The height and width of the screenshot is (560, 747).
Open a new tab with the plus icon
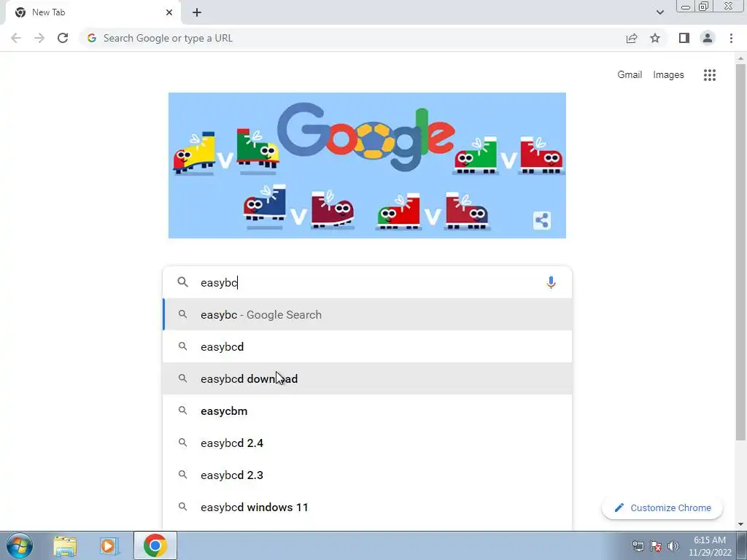pyautogui.click(x=197, y=12)
